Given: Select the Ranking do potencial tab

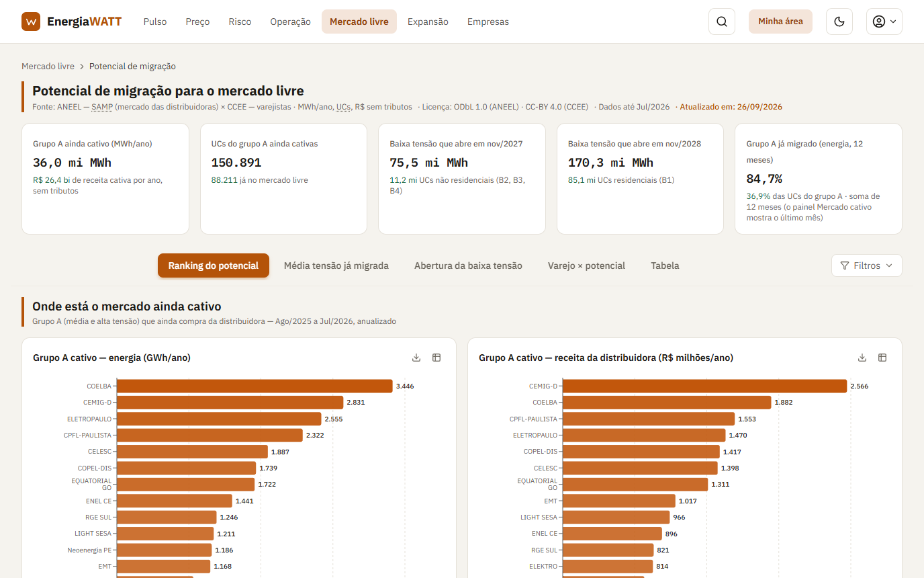Looking at the screenshot, I should coord(214,265).
